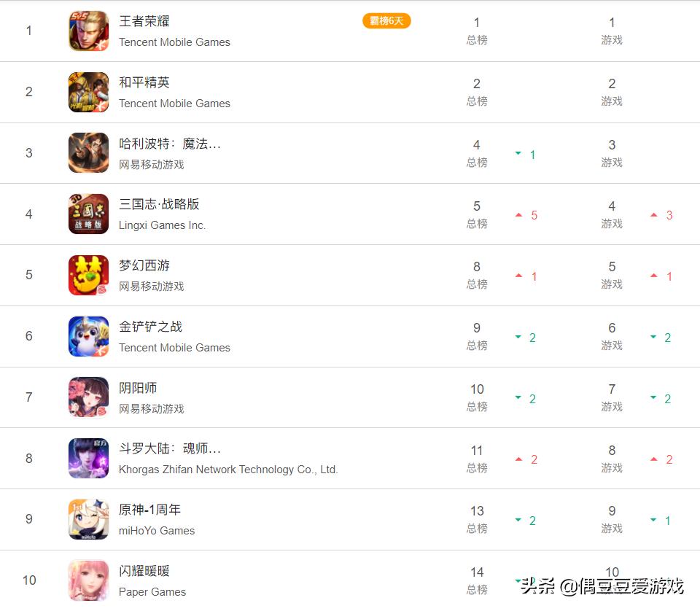Click miHoYo Games developer name

[157, 531]
